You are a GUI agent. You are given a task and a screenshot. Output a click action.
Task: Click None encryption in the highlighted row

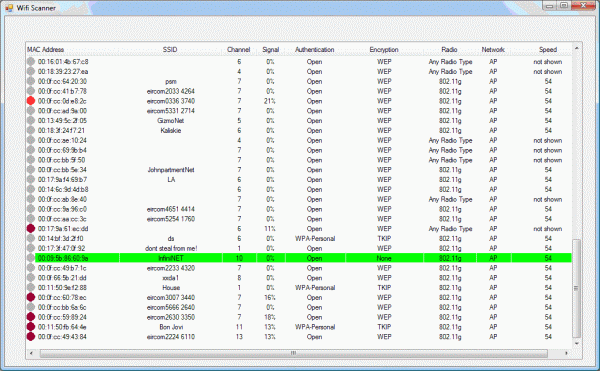(384, 258)
